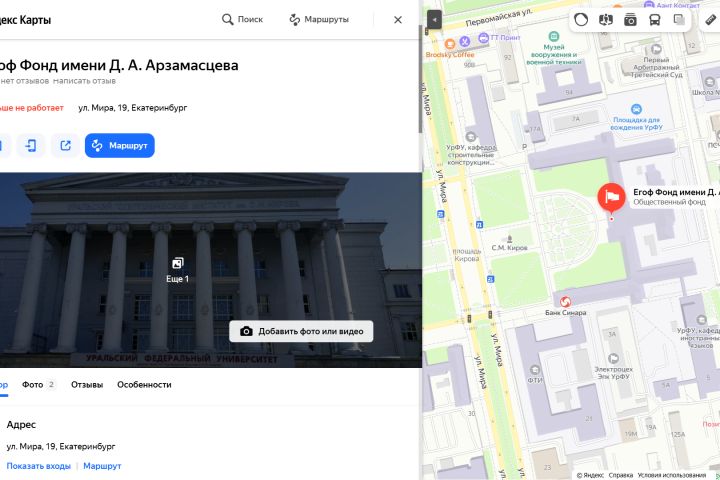Toggle the traffic layer circle icon

tap(581, 20)
